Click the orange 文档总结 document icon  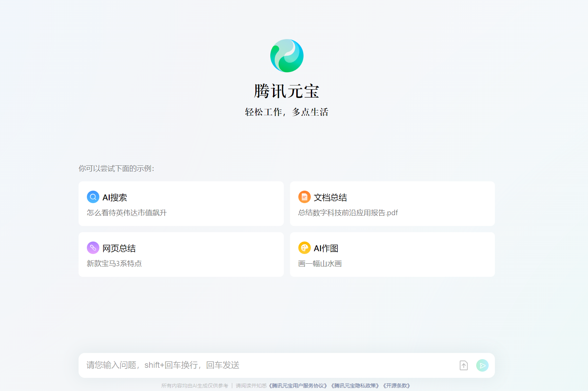click(305, 197)
